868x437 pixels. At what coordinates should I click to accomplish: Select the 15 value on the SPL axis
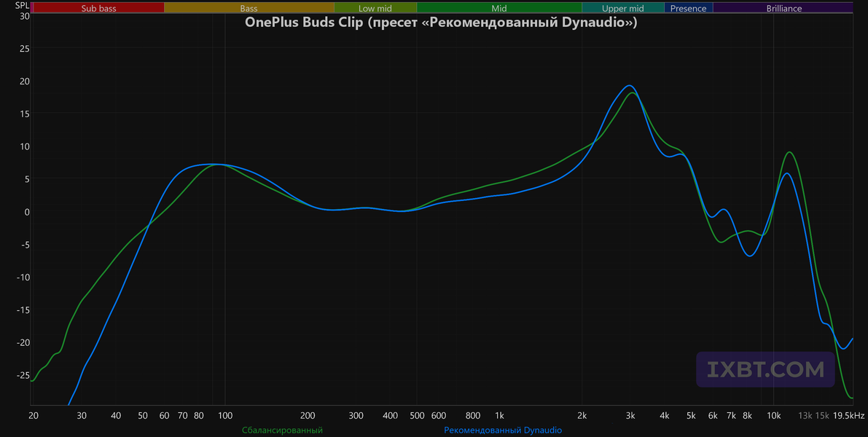[24, 114]
